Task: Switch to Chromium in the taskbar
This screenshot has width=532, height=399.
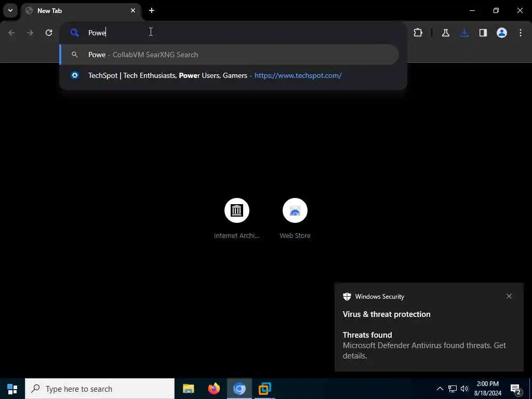Action: pos(239,389)
